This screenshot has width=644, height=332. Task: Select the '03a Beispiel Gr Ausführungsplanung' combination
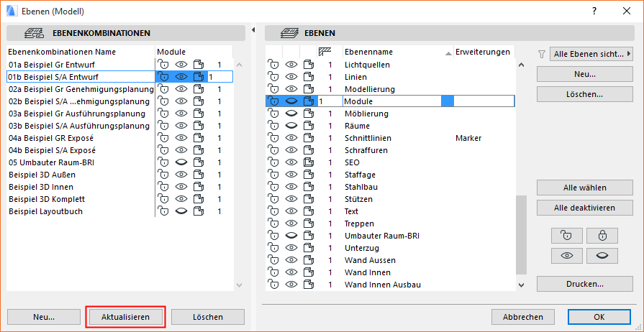[79, 114]
